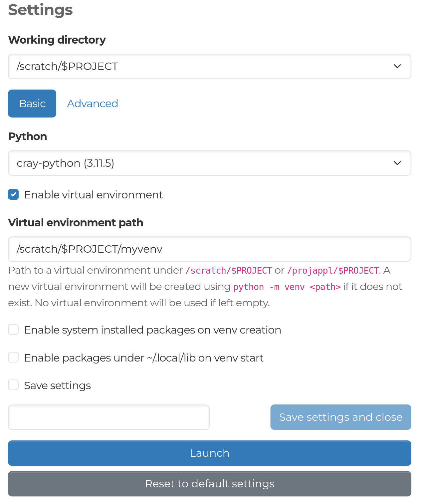
Task: Click the /scratch/$PROJECT/myvenv path text
Action: (90, 249)
